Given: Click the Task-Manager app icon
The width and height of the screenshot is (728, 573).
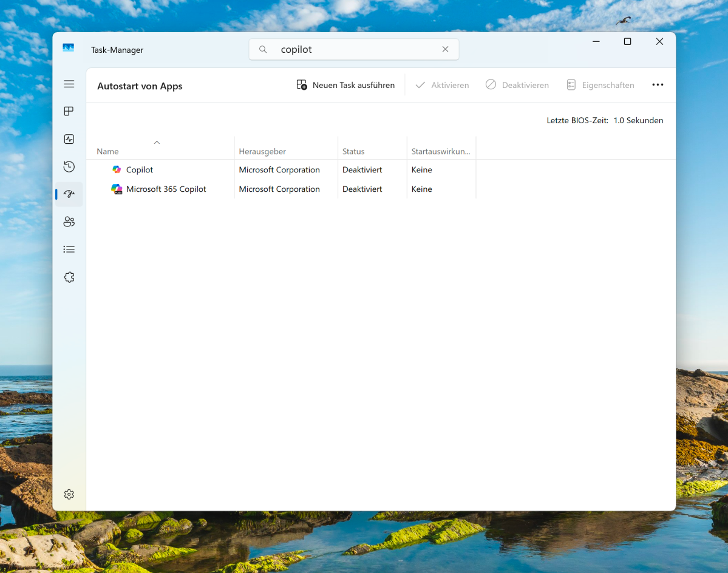Looking at the screenshot, I should coord(68,47).
